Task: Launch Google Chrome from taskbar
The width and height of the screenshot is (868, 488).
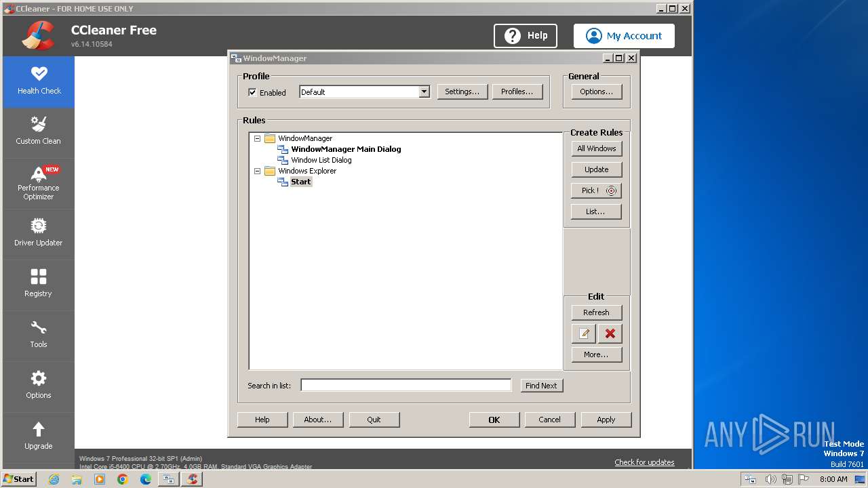Action: tap(123, 479)
